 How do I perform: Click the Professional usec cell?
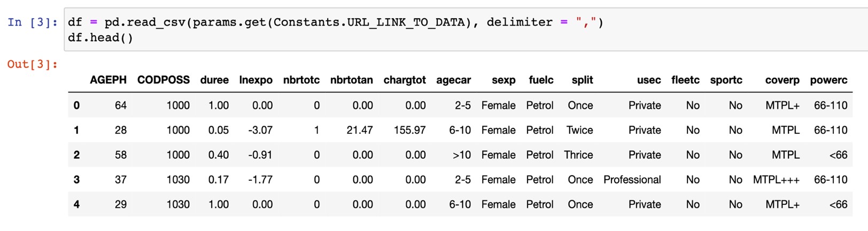point(632,180)
